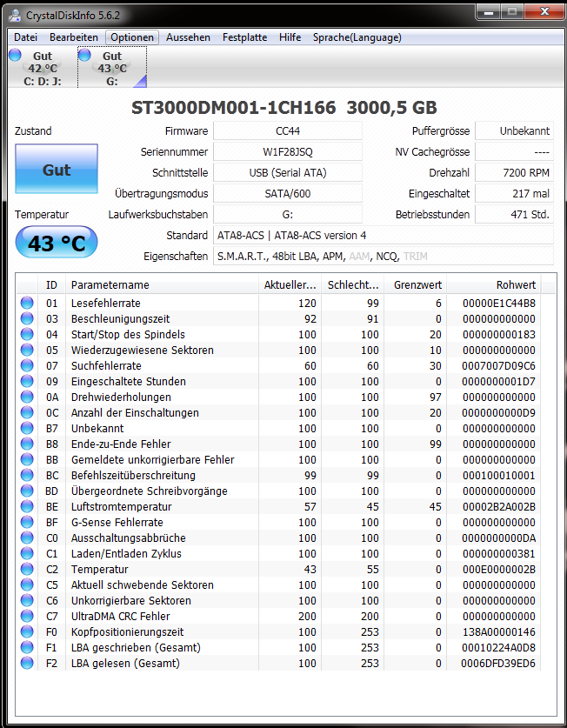
Task: Click the Schnittstelle field USB (Serial ATA)
Action: pos(288,173)
